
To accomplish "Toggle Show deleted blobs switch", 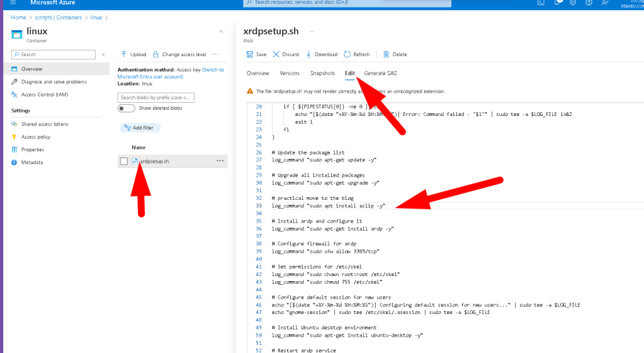I will (126, 108).
